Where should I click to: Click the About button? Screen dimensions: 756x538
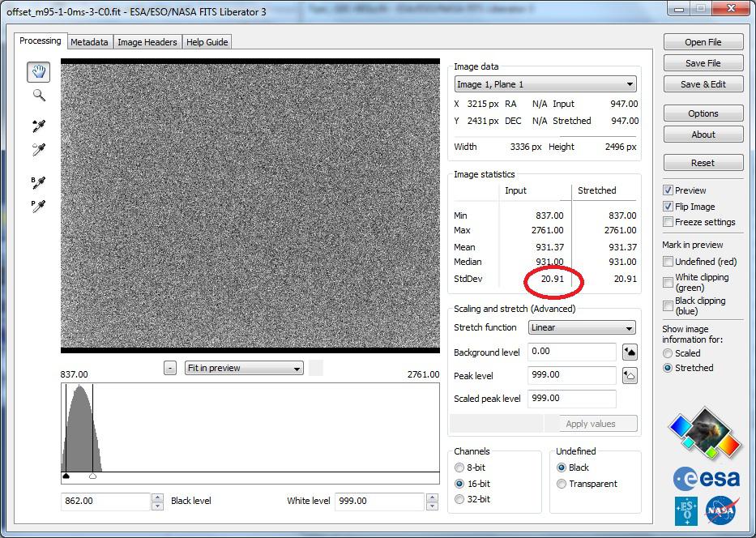(x=703, y=134)
